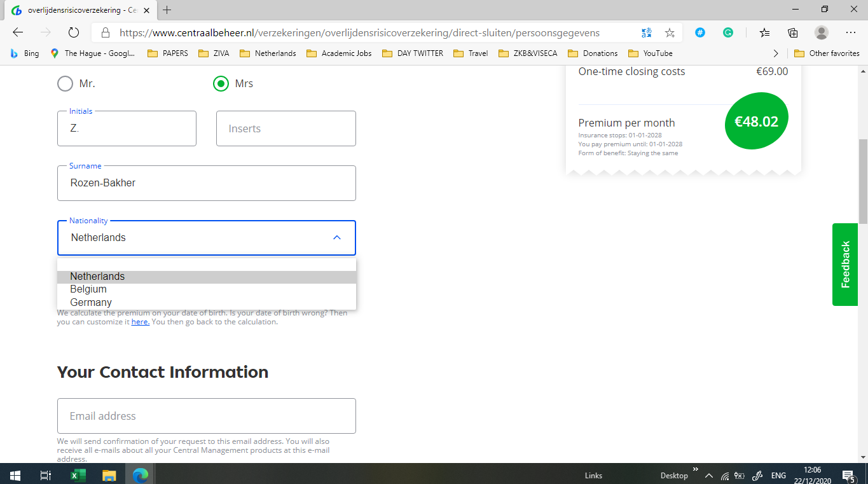
Task: Open Task View on the taskbar
Action: click(x=46, y=475)
